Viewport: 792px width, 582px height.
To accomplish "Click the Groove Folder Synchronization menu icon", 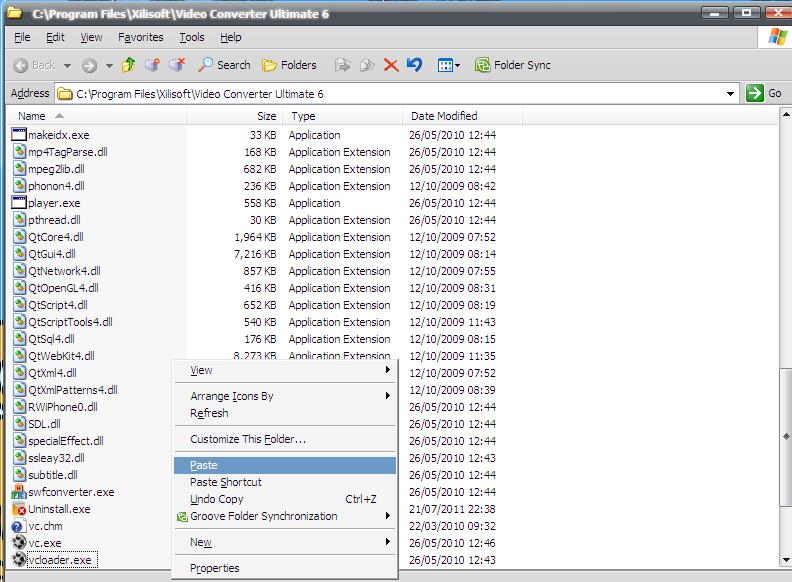I will (182, 517).
